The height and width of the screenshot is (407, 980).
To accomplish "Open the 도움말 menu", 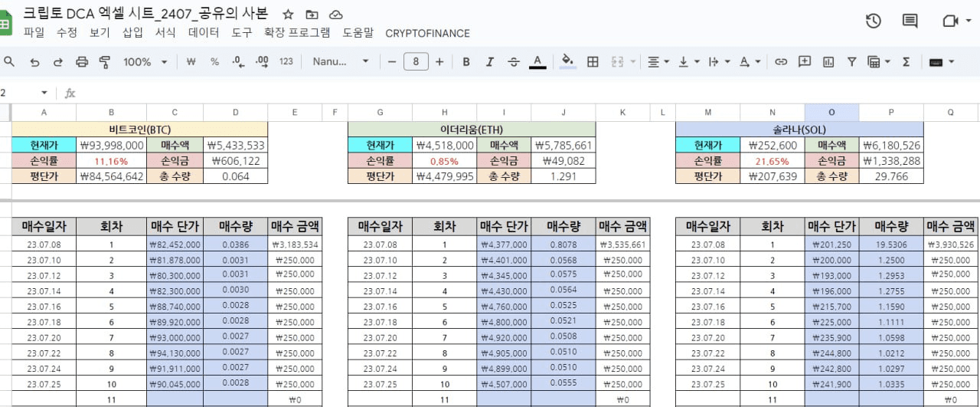I will [358, 33].
